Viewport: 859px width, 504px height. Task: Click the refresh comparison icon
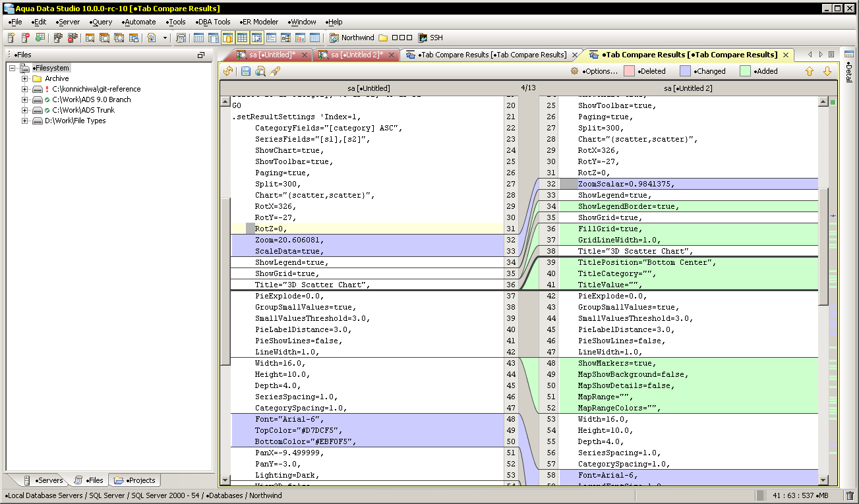coord(228,71)
